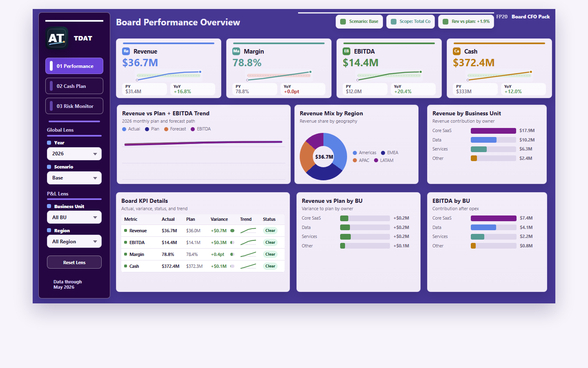The height and width of the screenshot is (368, 588).
Task: Click the EBITDA card EB icon
Action: [347, 51]
